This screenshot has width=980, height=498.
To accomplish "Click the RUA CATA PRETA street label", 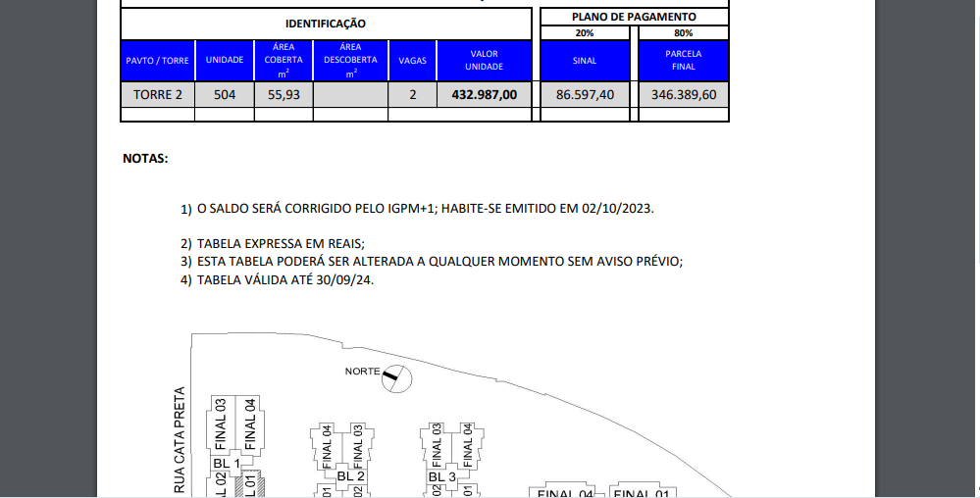I will coord(180,440).
